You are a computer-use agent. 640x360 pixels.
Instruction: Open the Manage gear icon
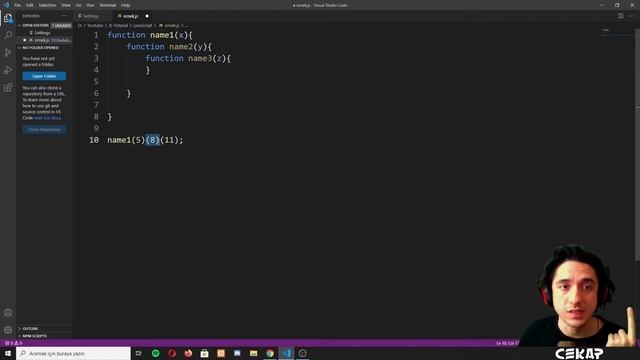coord(8,330)
